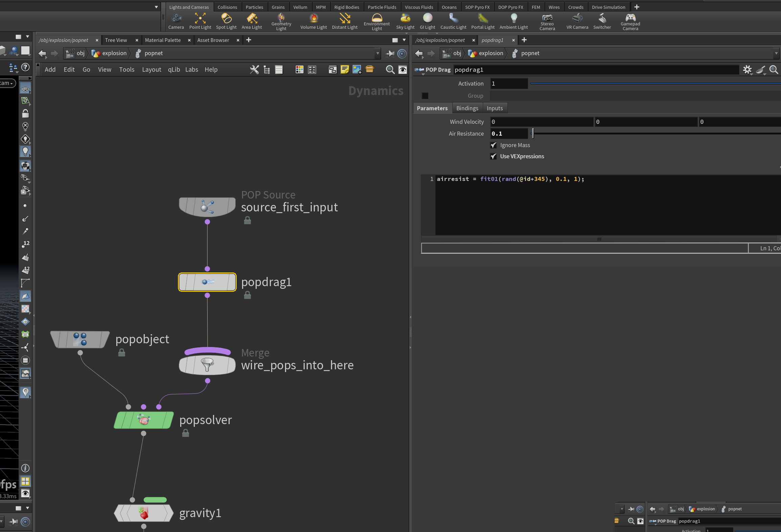Select the popsolver node icon
Screen dimensions: 781x532
point(144,420)
